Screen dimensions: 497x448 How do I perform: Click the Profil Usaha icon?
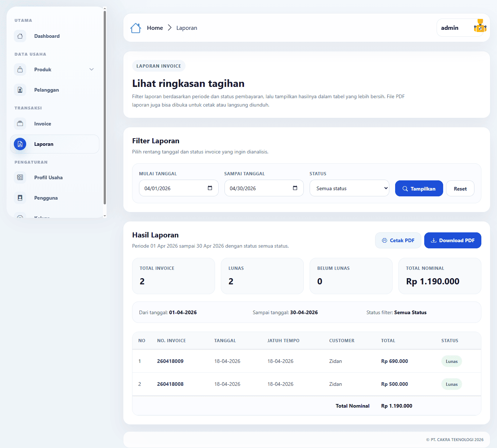coord(20,177)
